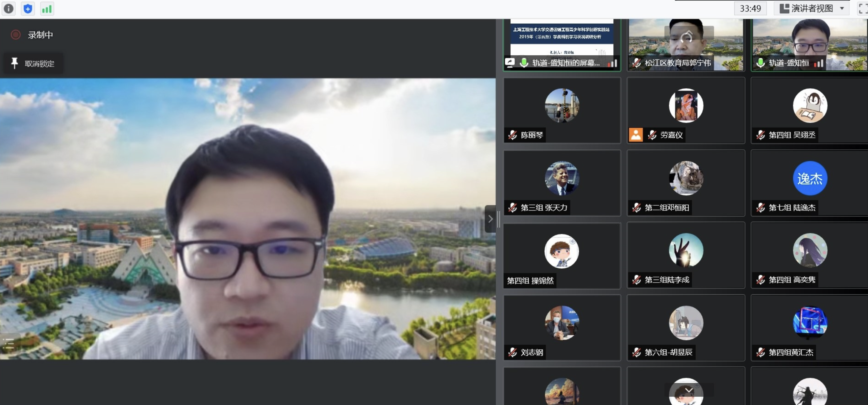
Task: Click the panel divider resize handle
Action: (x=498, y=219)
